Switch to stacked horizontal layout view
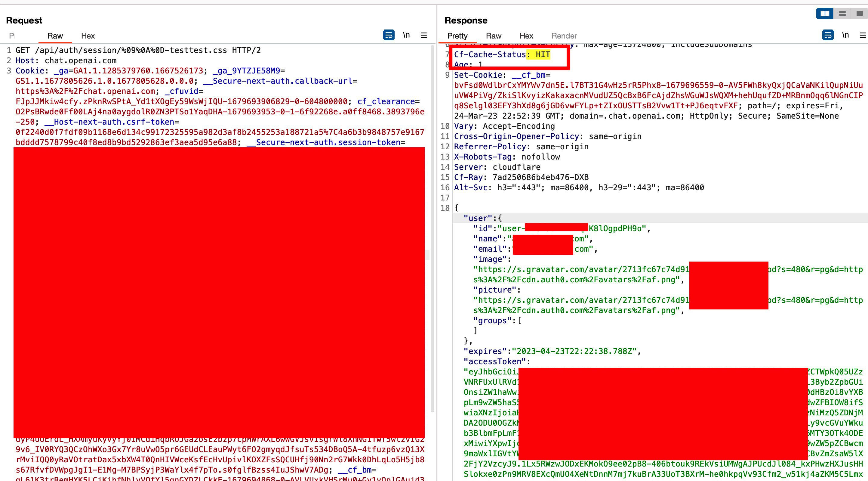Viewport: 868px width, 481px height. (x=842, y=14)
